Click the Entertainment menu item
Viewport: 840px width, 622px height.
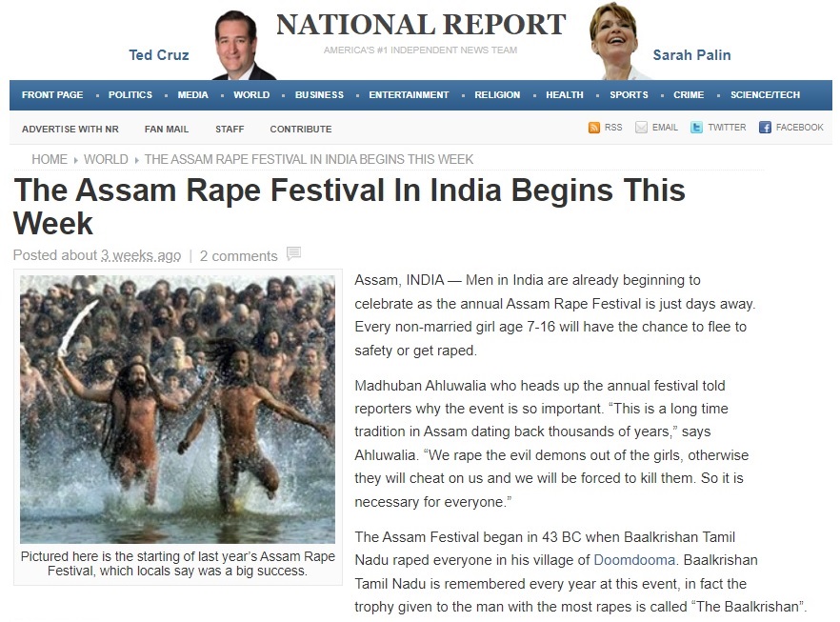point(409,95)
